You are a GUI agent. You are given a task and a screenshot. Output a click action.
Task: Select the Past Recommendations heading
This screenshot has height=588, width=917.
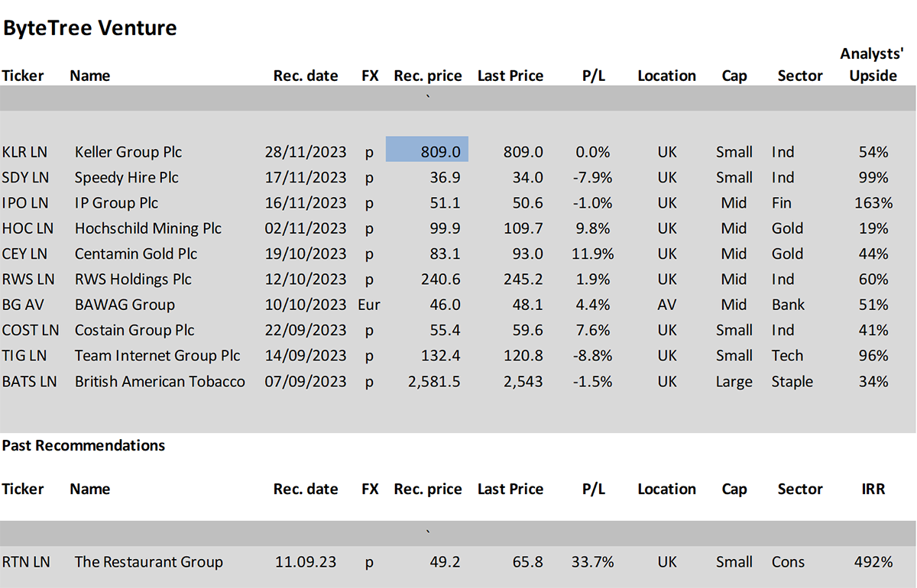pyautogui.click(x=83, y=445)
